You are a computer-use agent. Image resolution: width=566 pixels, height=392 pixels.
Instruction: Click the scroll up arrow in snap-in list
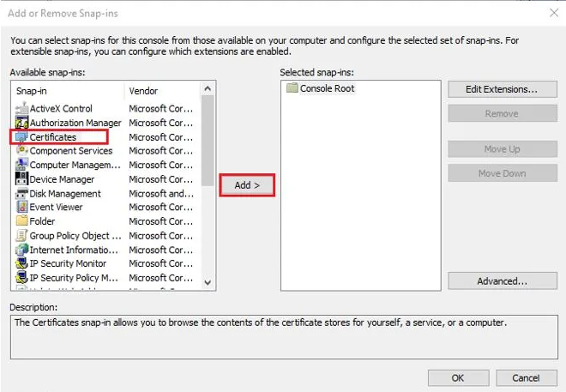tap(208, 88)
